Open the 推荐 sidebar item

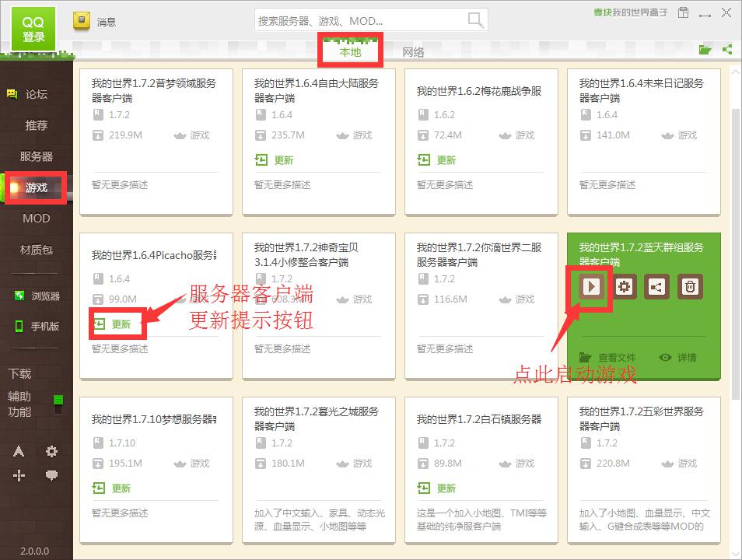[x=37, y=125]
